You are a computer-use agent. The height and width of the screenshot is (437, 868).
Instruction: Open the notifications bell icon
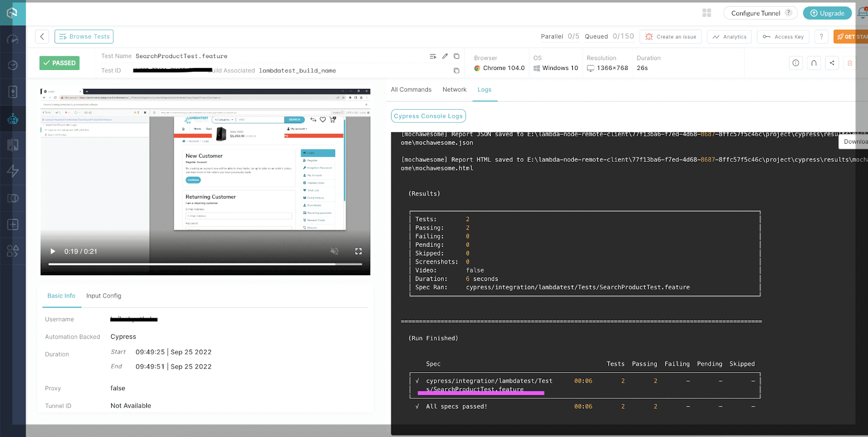pyautogui.click(x=863, y=12)
